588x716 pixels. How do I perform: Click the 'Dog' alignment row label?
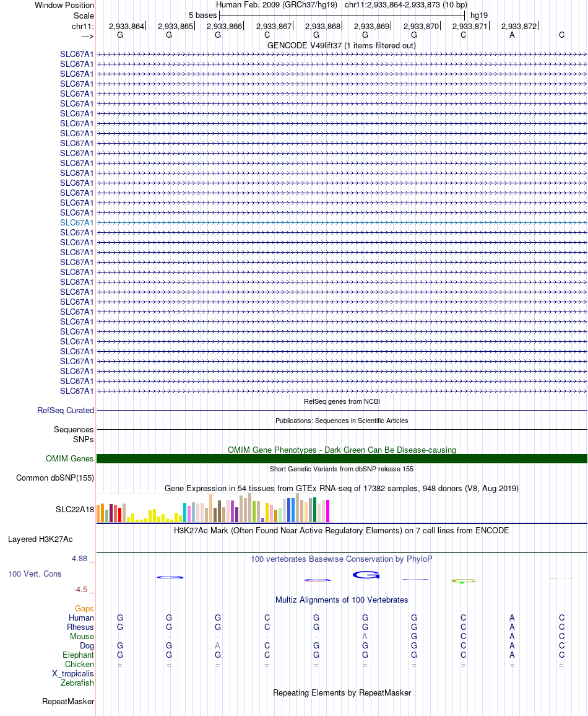tap(87, 645)
